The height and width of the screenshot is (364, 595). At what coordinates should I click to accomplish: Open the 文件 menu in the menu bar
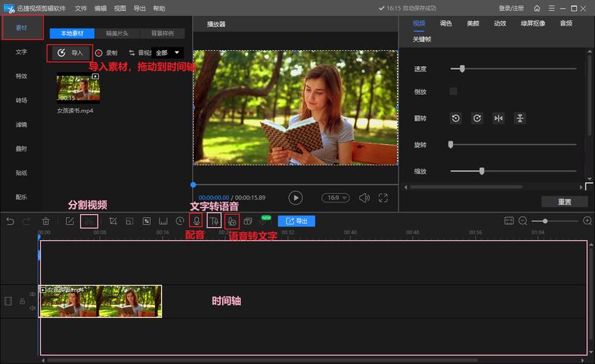pyautogui.click(x=81, y=8)
